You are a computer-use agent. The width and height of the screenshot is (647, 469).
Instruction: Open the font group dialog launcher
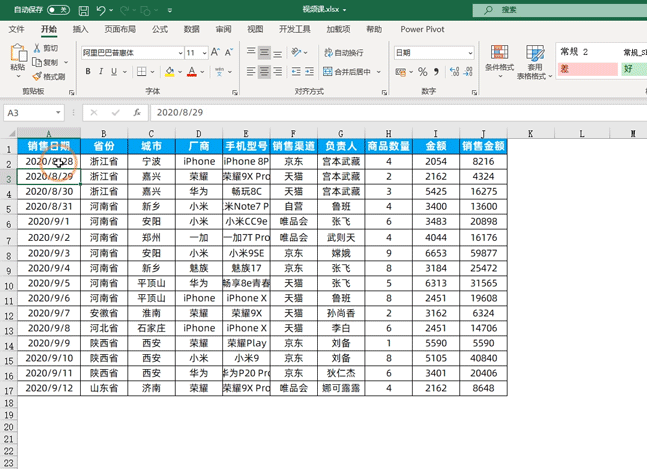click(x=235, y=92)
